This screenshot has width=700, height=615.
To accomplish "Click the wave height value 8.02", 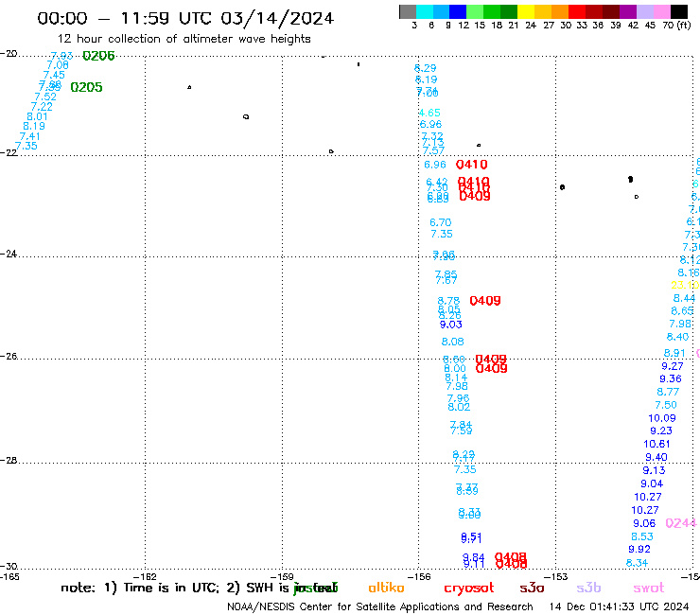I will click(x=459, y=407).
